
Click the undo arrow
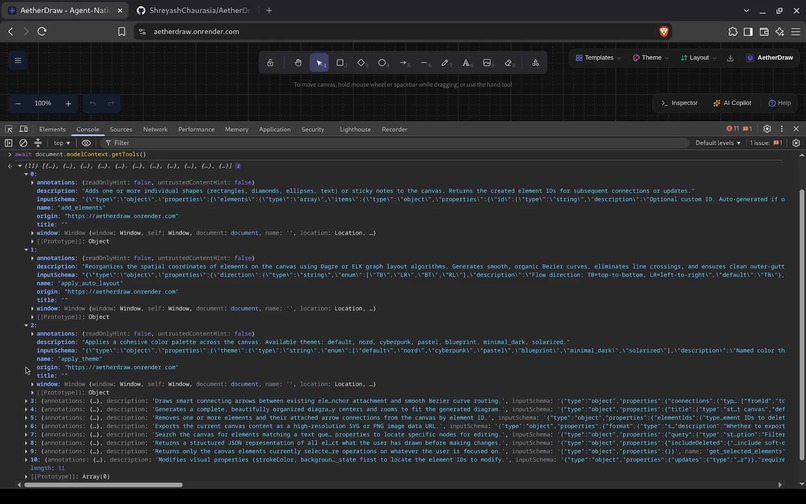(x=93, y=103)
